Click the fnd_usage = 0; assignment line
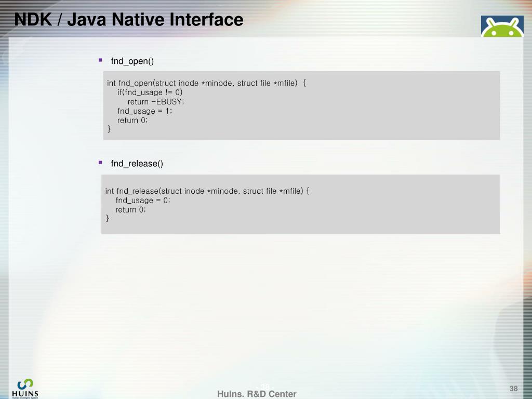The width and height of the screenshot is (532, 399). coord(143,200)
